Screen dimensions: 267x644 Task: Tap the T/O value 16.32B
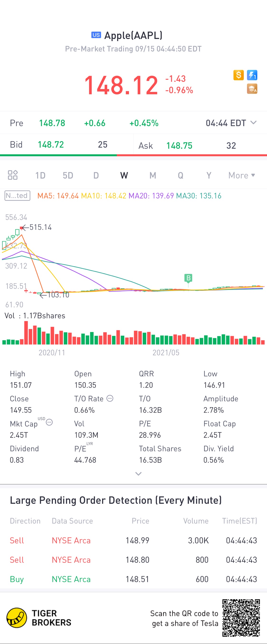click(x=150, y=410)
